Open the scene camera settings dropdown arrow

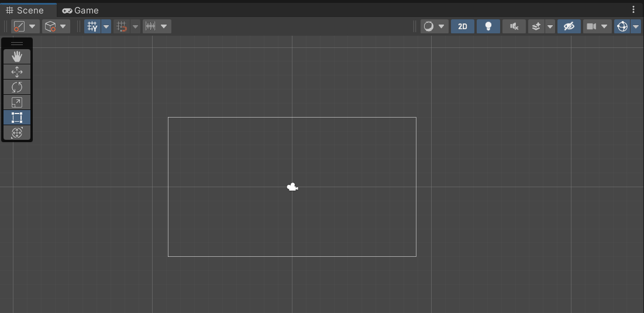click(x=604, y=26)
